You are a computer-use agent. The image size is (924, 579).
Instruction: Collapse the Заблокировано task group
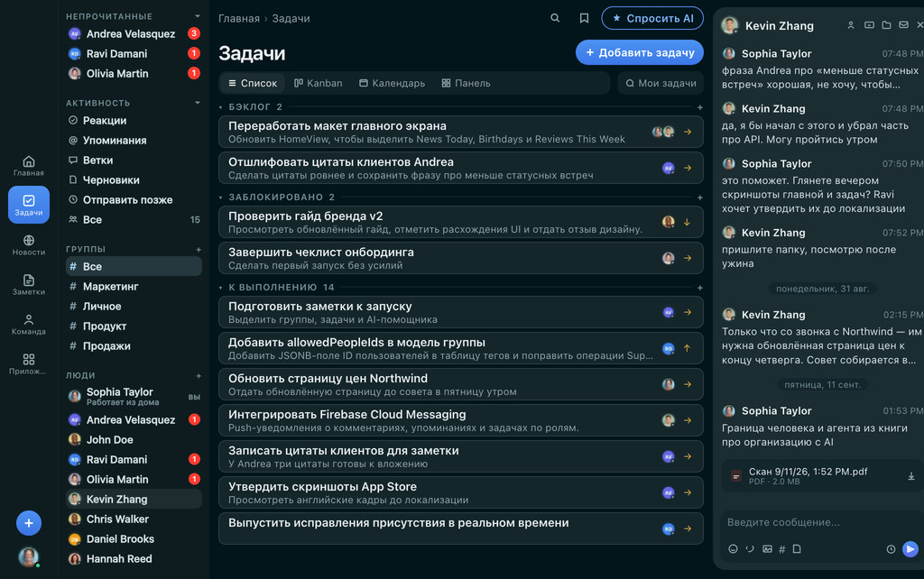[x=221, y=198]
